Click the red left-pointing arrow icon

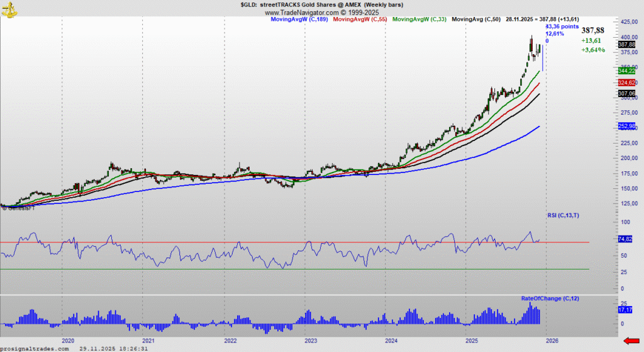(x=631, y=341)
